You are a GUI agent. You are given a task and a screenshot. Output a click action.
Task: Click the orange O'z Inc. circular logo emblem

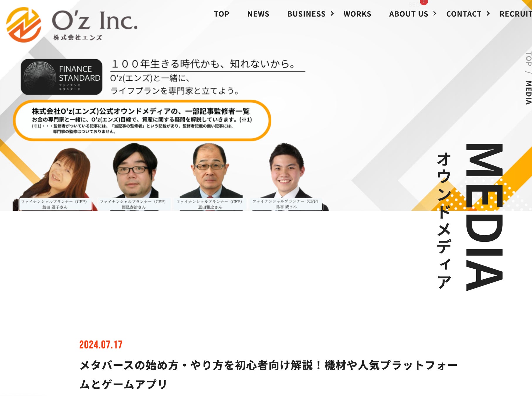point(23,25)
